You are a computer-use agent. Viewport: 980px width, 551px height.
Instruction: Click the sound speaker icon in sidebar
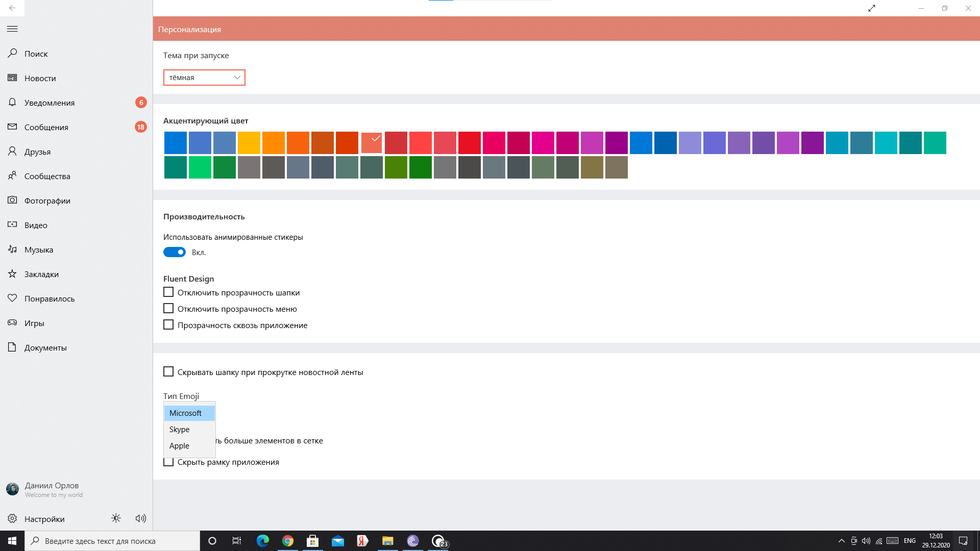140,518
